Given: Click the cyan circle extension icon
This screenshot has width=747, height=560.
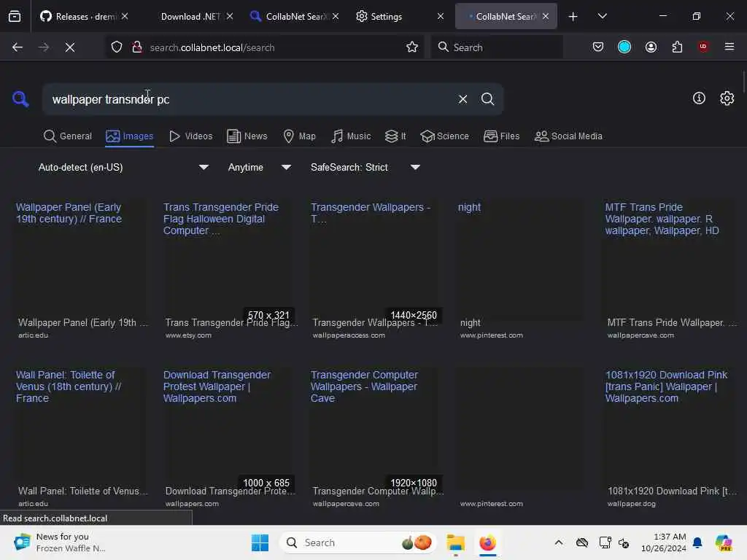Looking at the screenshot, I should point(624,47).
